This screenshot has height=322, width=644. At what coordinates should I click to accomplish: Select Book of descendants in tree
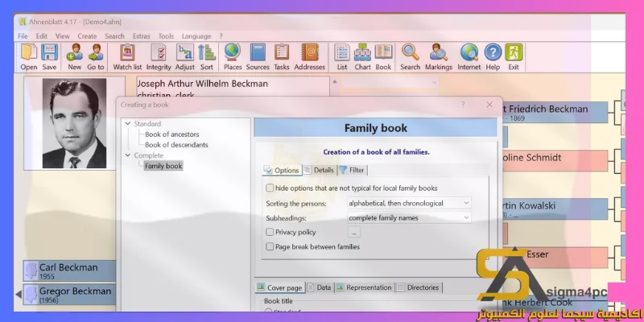(x=176, y=145)
